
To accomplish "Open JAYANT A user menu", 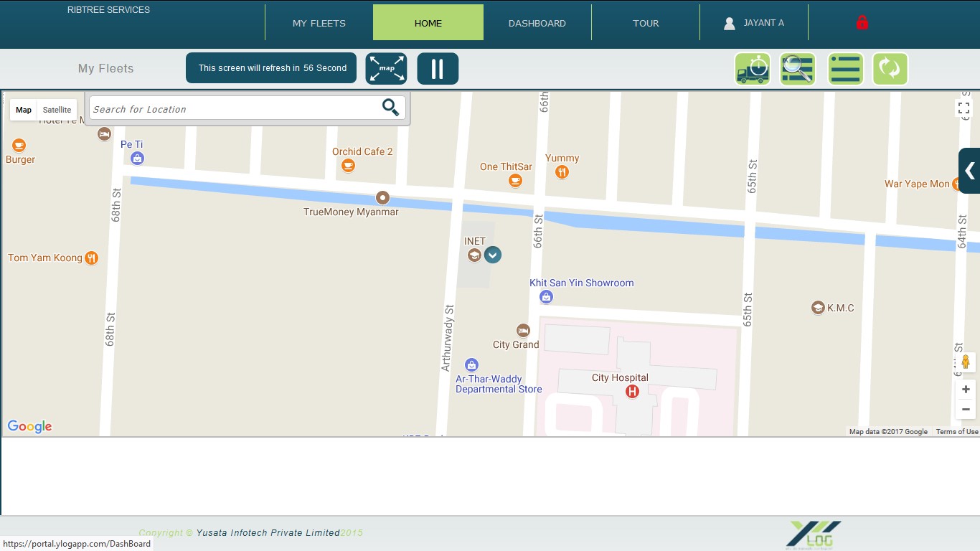I will pos(754,23).
